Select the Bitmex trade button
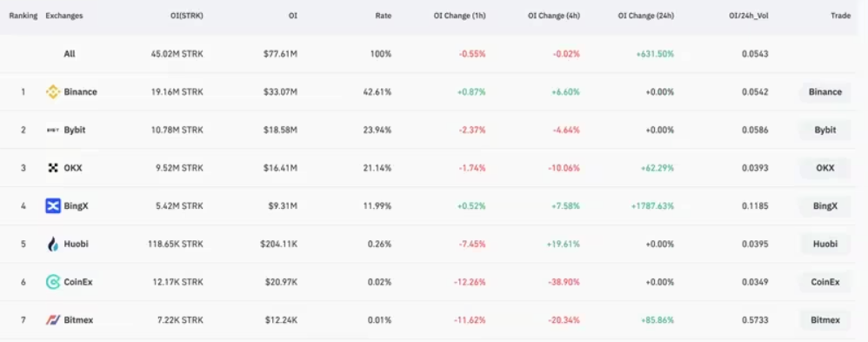 click(x=825, y=320)
